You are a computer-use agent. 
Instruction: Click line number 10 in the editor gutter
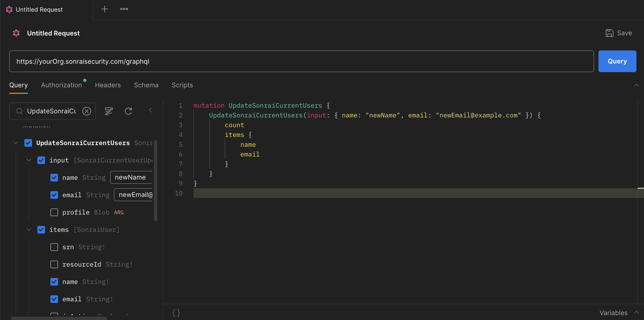click(179, 193)
